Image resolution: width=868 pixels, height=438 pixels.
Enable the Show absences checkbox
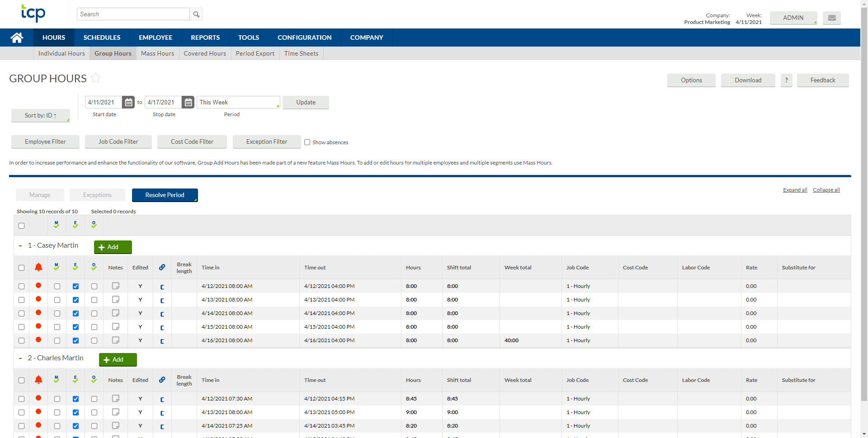click(x=307, y=142)
